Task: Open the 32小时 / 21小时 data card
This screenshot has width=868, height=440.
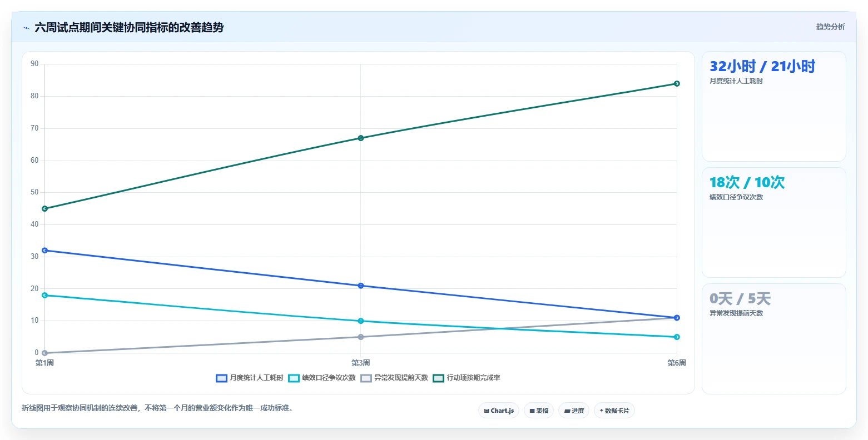Action: point(773,107)
